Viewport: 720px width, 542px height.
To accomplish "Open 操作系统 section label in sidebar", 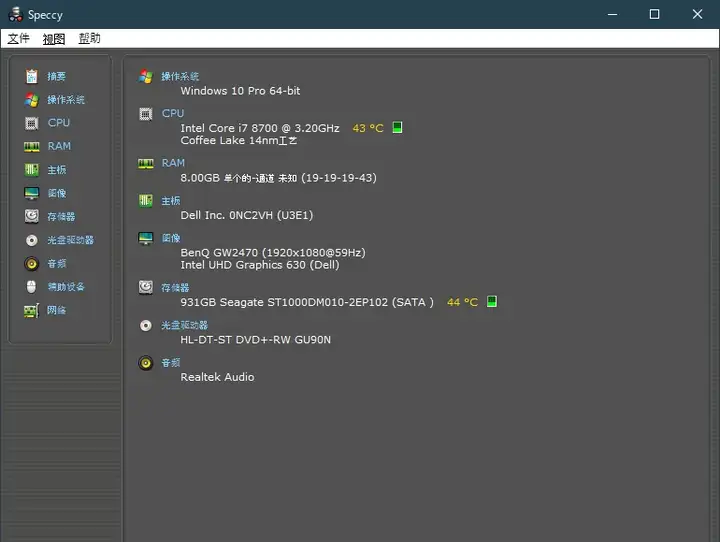I will click(66, 100).
